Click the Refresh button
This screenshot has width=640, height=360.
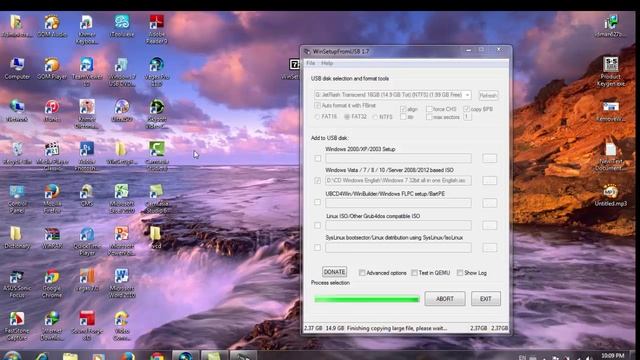tap(488, 95)
